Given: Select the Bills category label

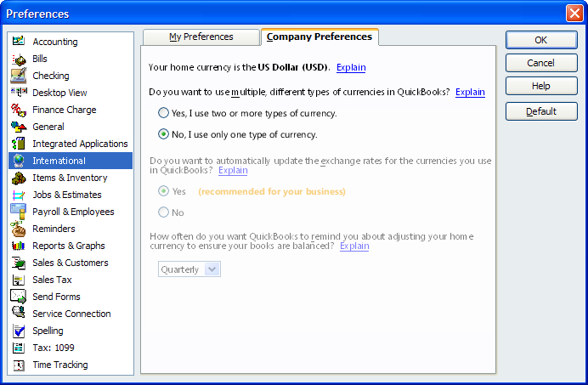Looking at the screenshot, I should 40,59.
